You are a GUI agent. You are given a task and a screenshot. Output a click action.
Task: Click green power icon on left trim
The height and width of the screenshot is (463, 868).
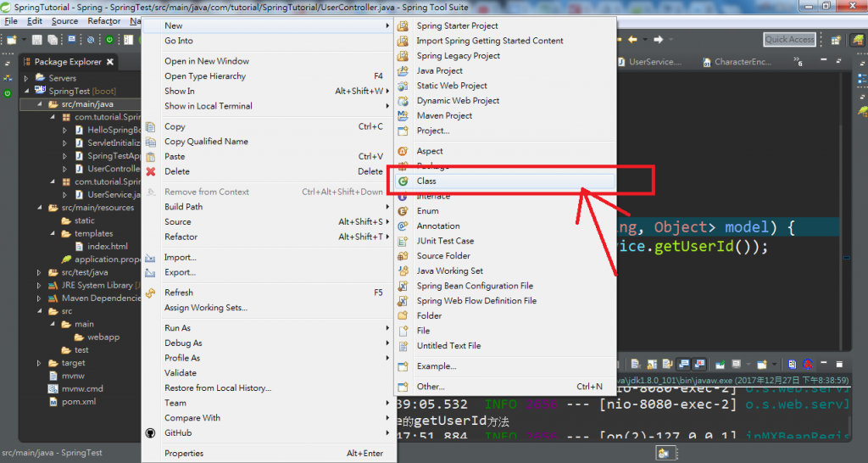(8, 93)
